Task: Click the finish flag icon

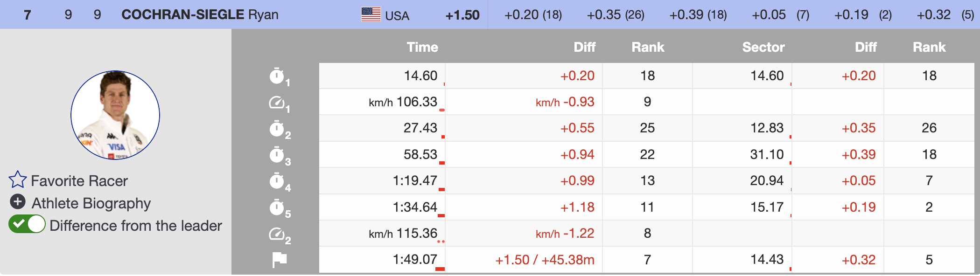Action: click(x=279, y=260)
